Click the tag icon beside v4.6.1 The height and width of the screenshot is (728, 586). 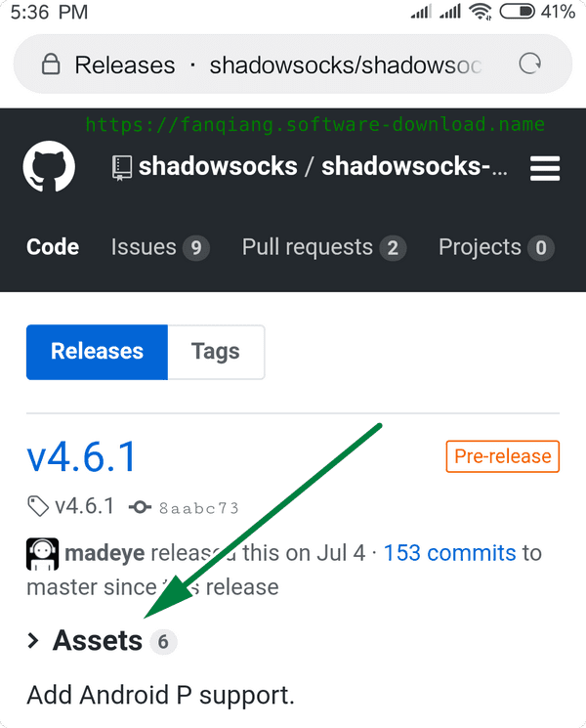coord(38,506)
